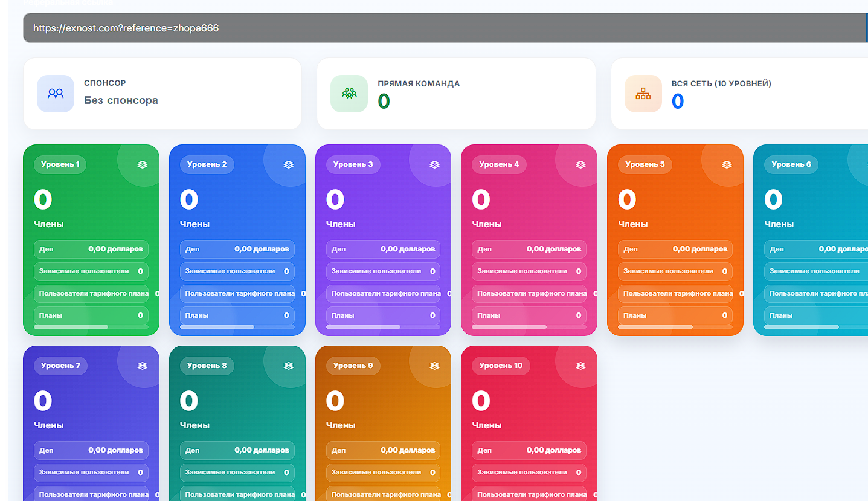Click the layers icon on Уровень 8 card

289,366
